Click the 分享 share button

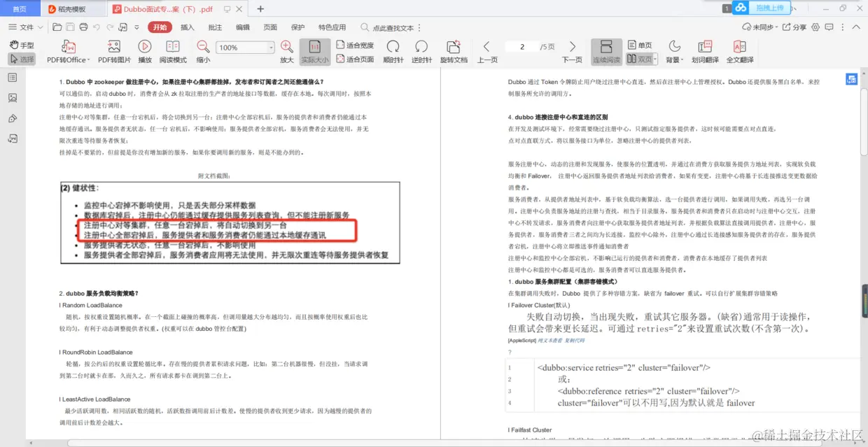[794, 27]
